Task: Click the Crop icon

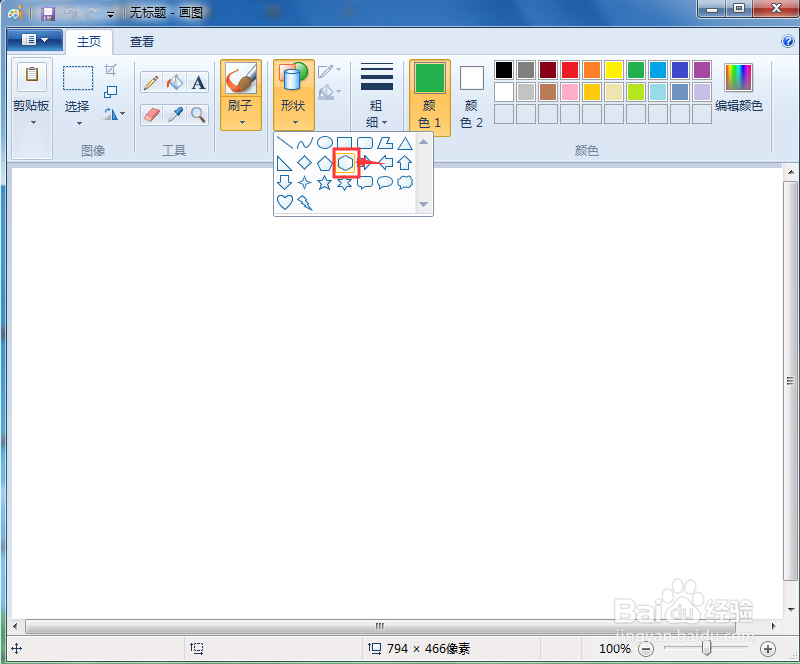Action: pos(111,69)
